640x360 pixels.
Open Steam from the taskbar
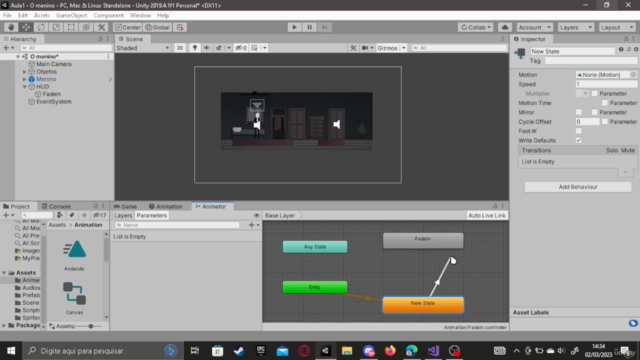239,351
